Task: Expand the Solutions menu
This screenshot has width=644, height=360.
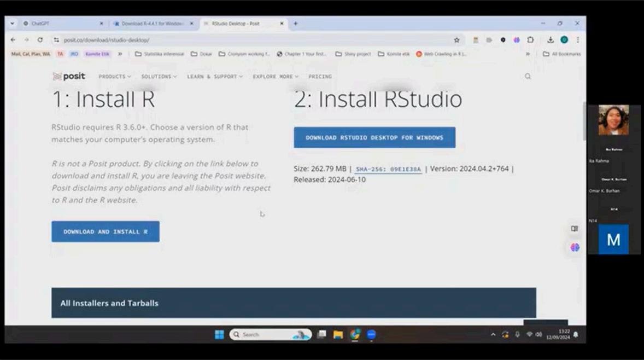Action: (x=159, y=77)
